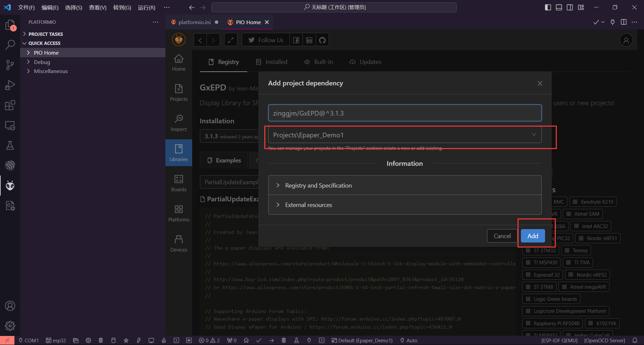Switch to the Built-in libraries tab

(319, 62)
